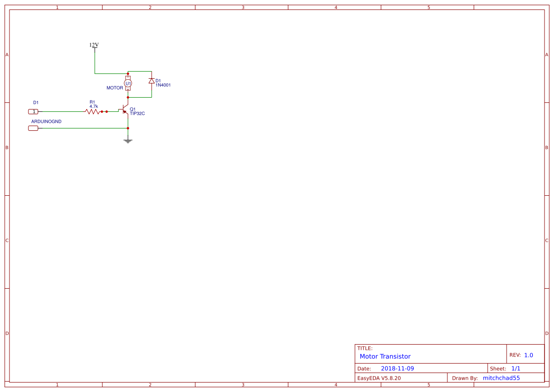Click the author name "mitchchad55"
Image resolution: width=554 pixels, height=392 pixels.
point(501,378)
